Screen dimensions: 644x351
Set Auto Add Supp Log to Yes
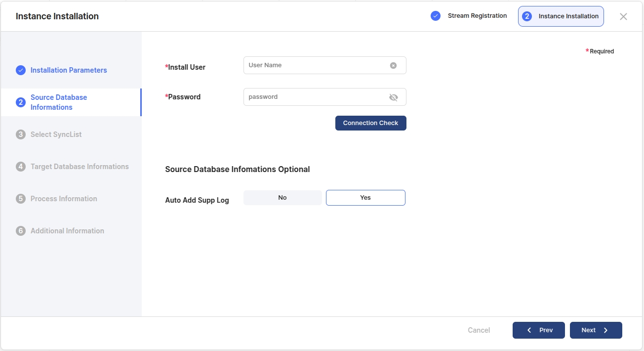365,198
